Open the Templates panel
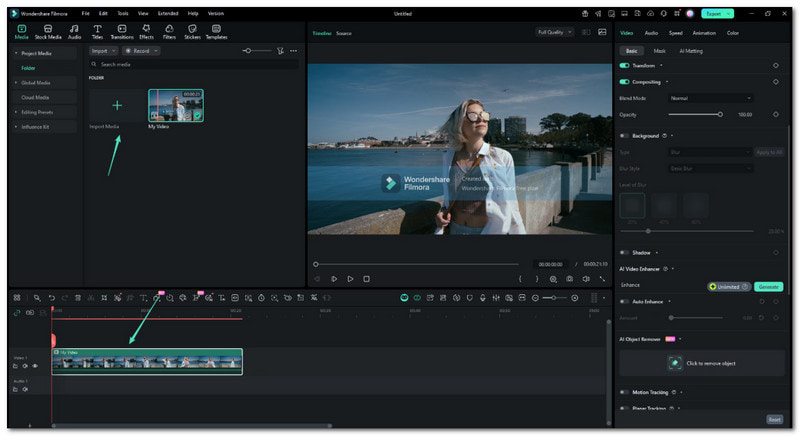 pos(216,32)
